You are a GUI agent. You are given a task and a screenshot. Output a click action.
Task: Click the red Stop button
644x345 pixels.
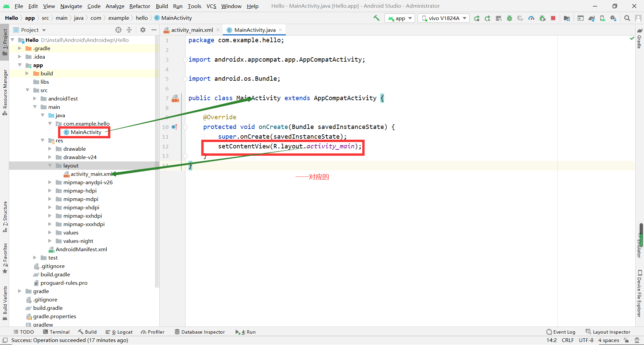553,18
